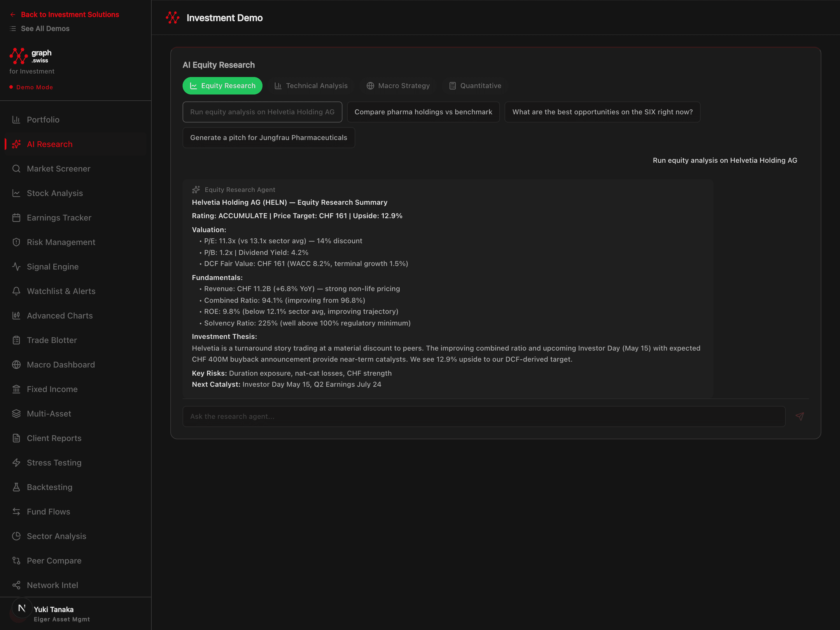Click the Backtesting flask icon
The height and width of the screenshot is (630, 840).
pyautogui.click(x=16, y=487)
